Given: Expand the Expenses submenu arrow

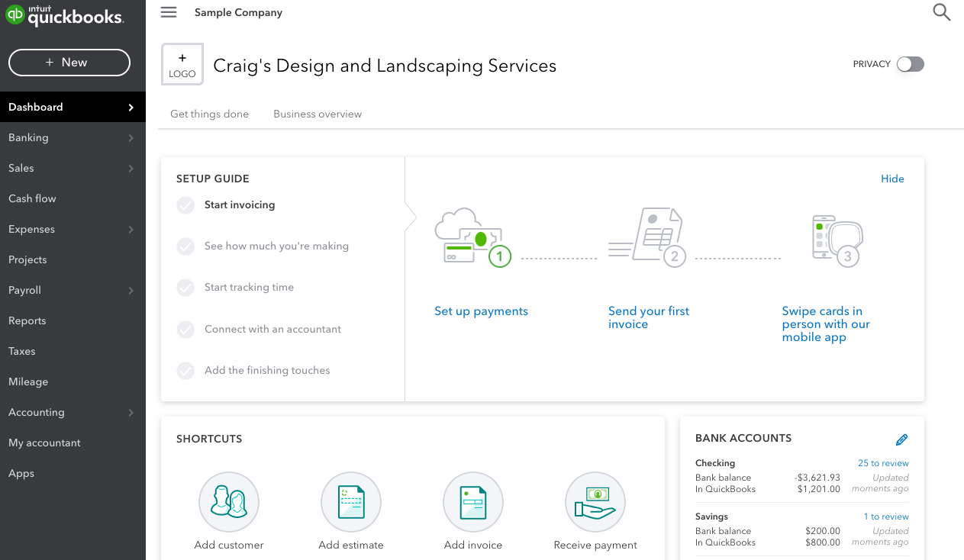Looking at the screenshot, I should 131,230.
